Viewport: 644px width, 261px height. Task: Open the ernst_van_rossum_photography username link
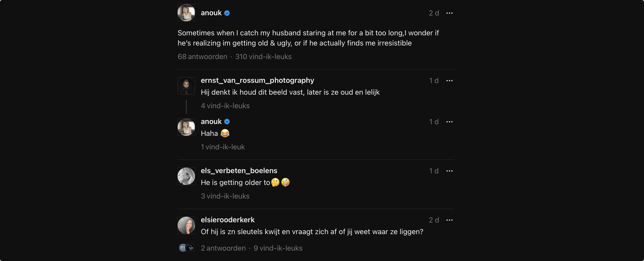click(x=257, y=80)
